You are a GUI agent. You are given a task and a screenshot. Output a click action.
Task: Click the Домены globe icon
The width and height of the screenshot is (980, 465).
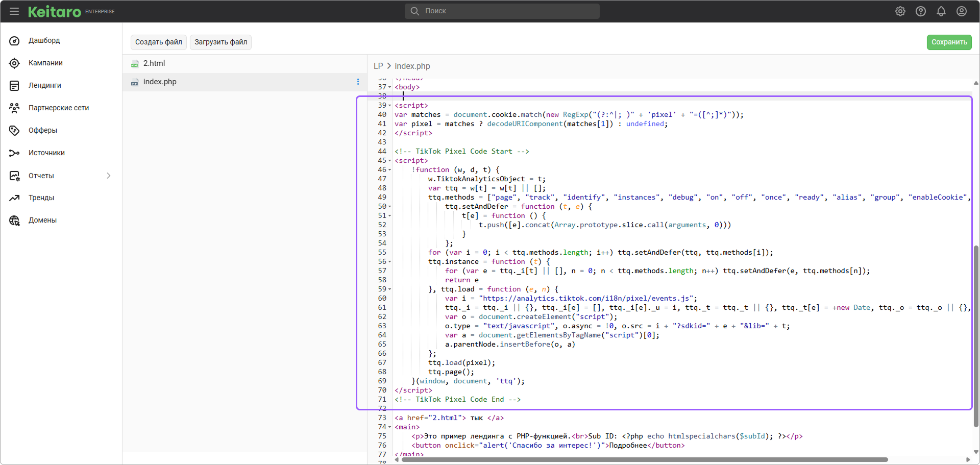[14, 221]
